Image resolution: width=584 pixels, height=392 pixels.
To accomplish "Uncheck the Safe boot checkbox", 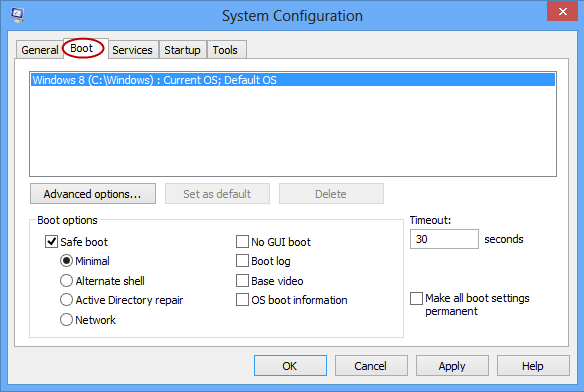I will (x=51, y=241).
